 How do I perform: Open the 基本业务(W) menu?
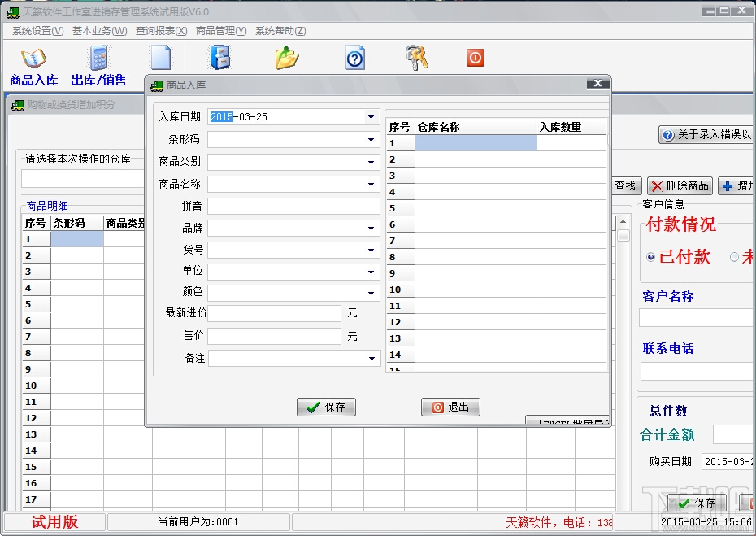[x=99, y=31]
